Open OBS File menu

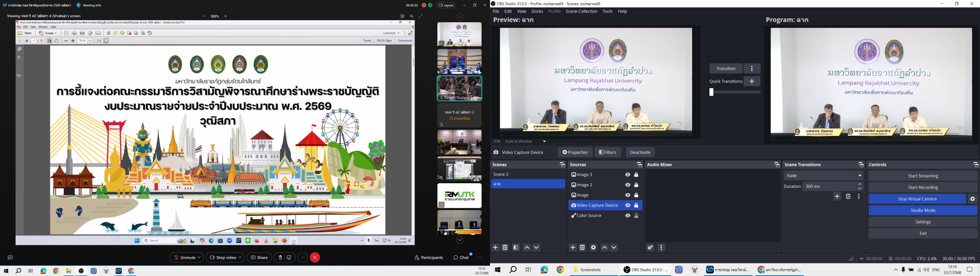point(496,11)
